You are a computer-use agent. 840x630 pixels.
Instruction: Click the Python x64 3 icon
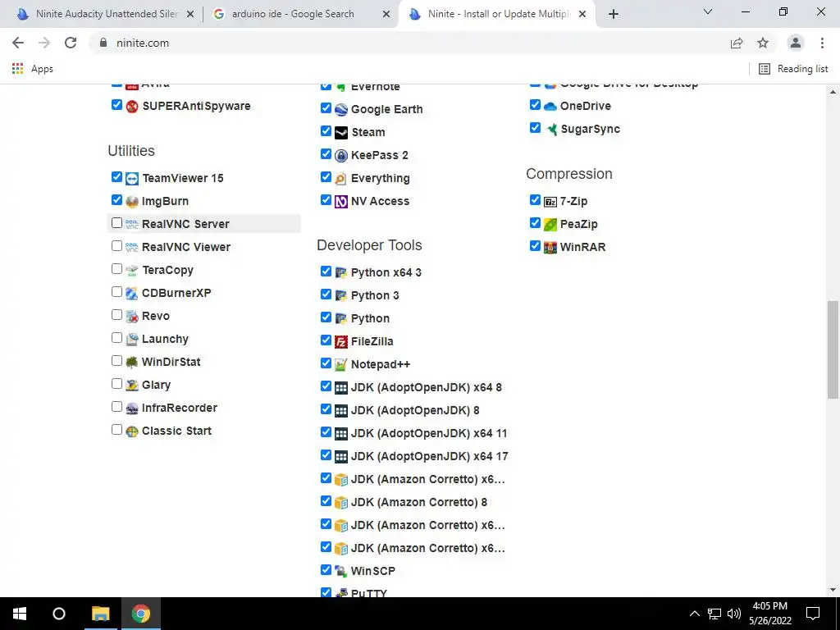(x=341, y=272)
